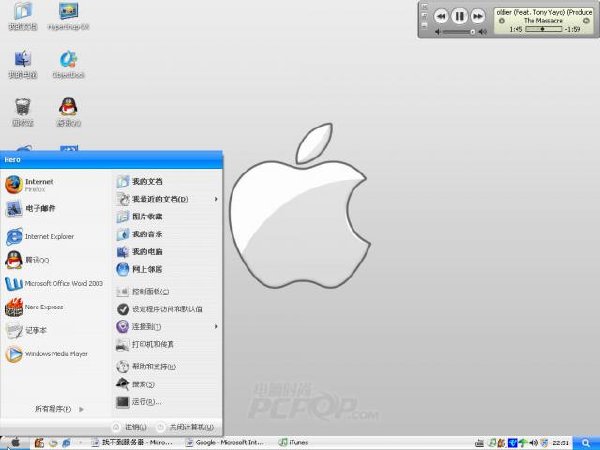Adjust the iTunes volume slider

458,32
